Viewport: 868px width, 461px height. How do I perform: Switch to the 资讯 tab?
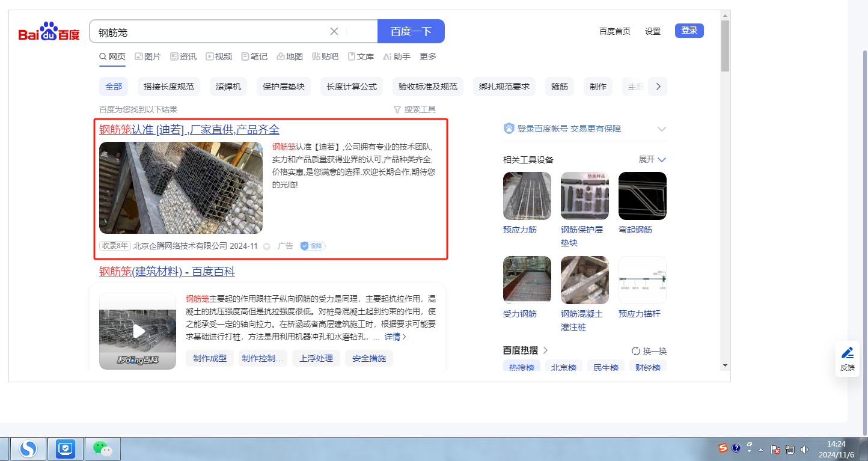[183, 56]
